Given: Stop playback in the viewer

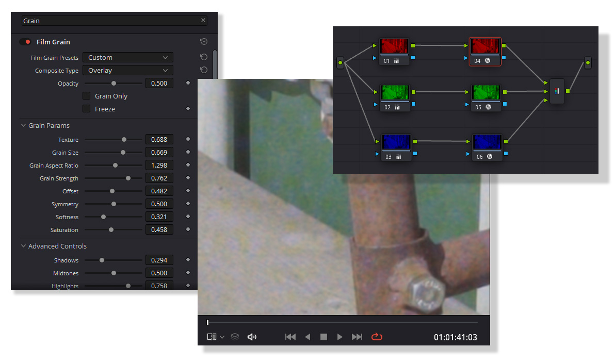Looking at the screenshot, I should (x=323, y=337).
